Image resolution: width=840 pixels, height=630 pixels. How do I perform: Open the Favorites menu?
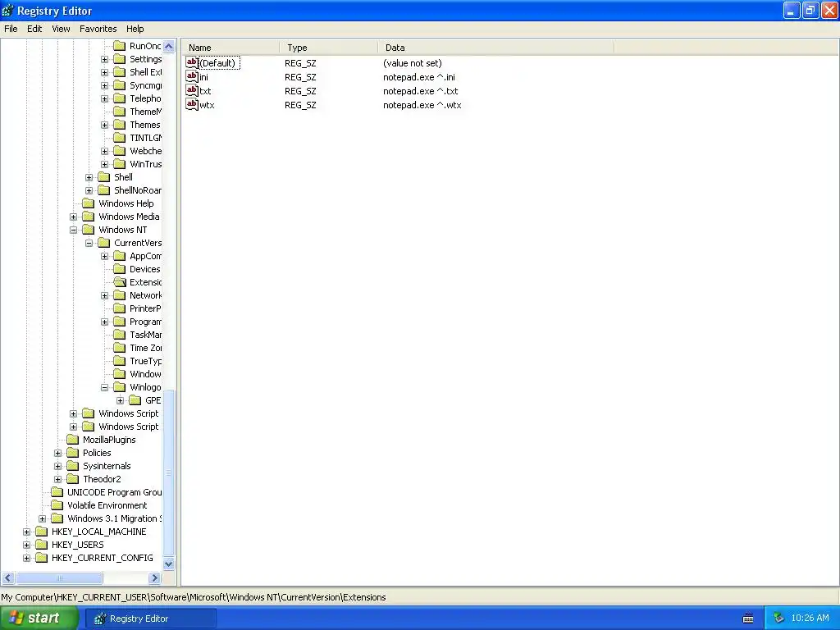coord(98,29)
